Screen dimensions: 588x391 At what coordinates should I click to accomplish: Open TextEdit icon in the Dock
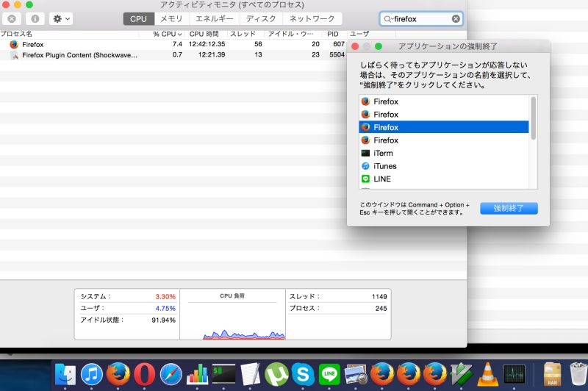(x=250, y=375)
